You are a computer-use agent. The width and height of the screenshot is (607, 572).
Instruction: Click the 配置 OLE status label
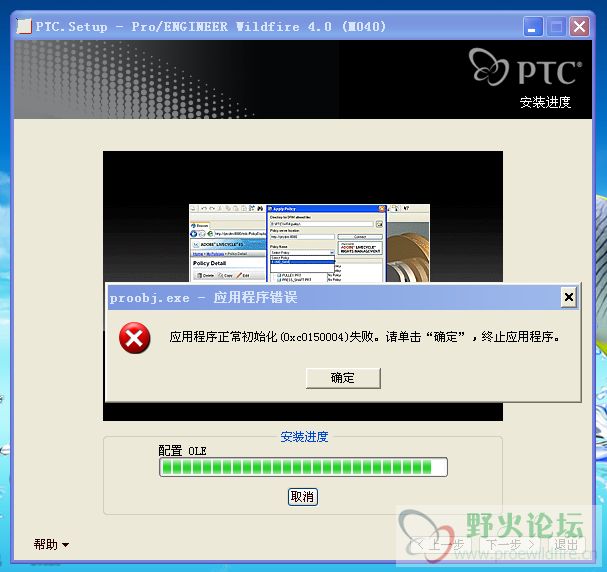[x=182, y=451]
